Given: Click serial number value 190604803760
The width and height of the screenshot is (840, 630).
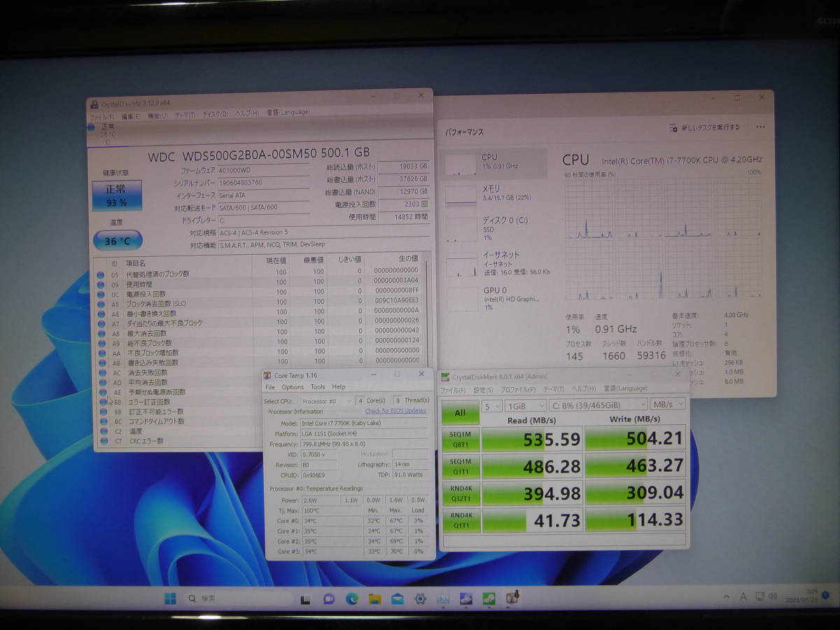Looking at the screenshot, I should point(262,183).
